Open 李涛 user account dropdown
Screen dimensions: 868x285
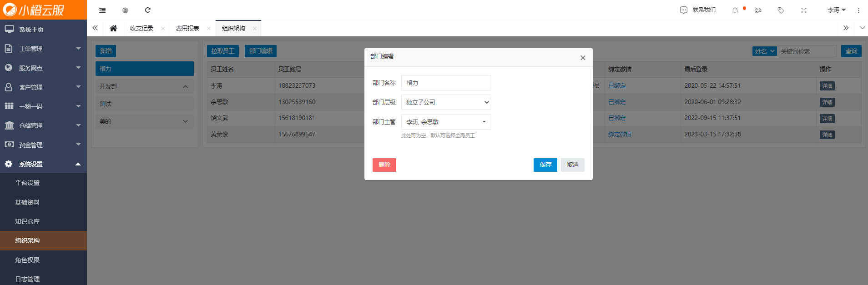(837, 10)
